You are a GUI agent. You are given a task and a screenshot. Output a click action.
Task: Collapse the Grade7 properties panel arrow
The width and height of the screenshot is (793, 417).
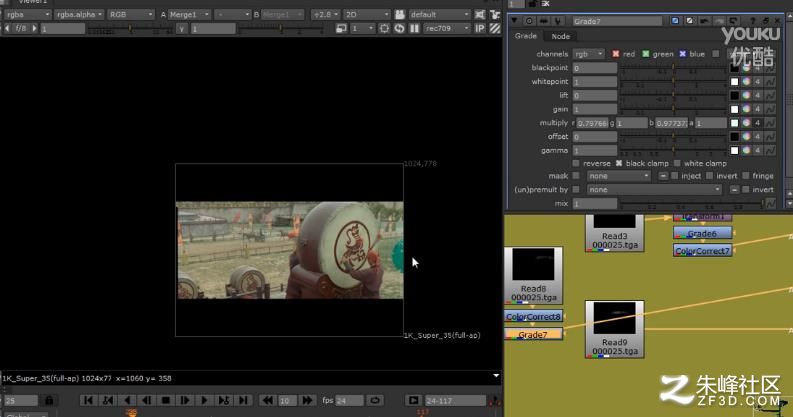(514, 21)
